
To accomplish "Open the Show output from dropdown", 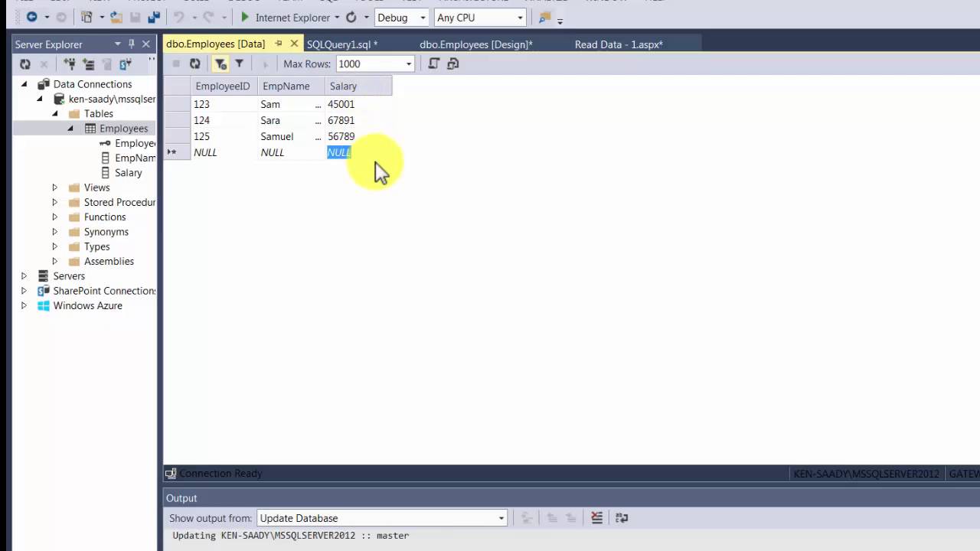I will (501, 518).
